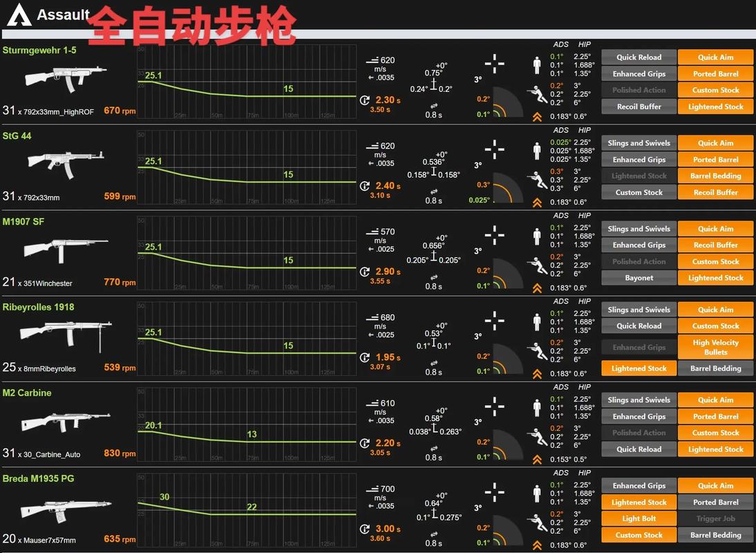Screen dimensions: 756x553
Task: Toggle Recoil Buffer on Sturmgewehr 1-5
Action: (x=639, y=106)
